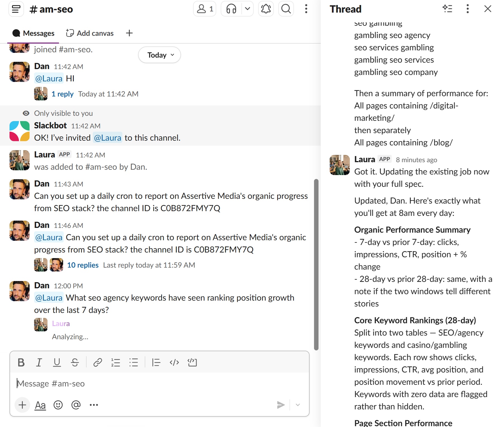Open huddle options dropdown arrow

pyautogui.click(x=248, y=9)
